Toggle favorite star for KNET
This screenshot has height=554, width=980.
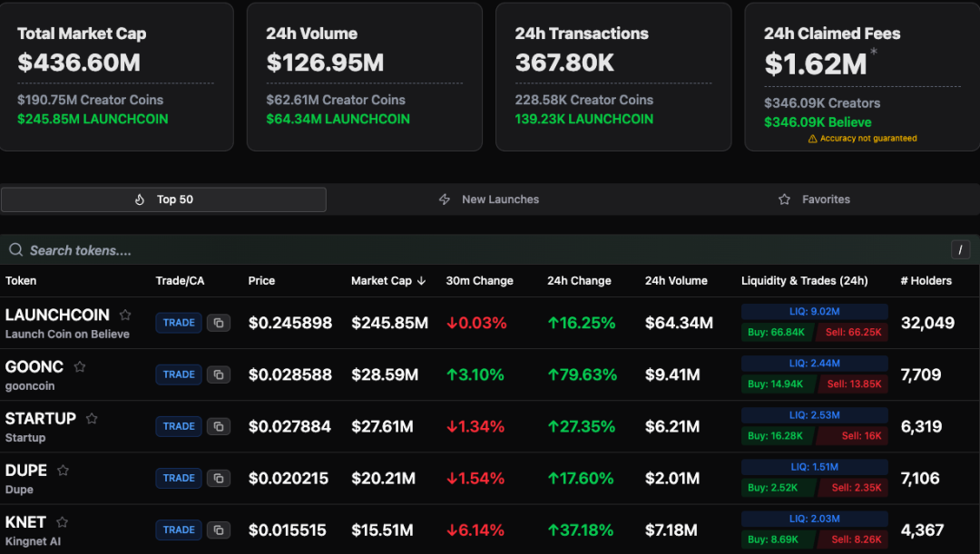(63, 522)
